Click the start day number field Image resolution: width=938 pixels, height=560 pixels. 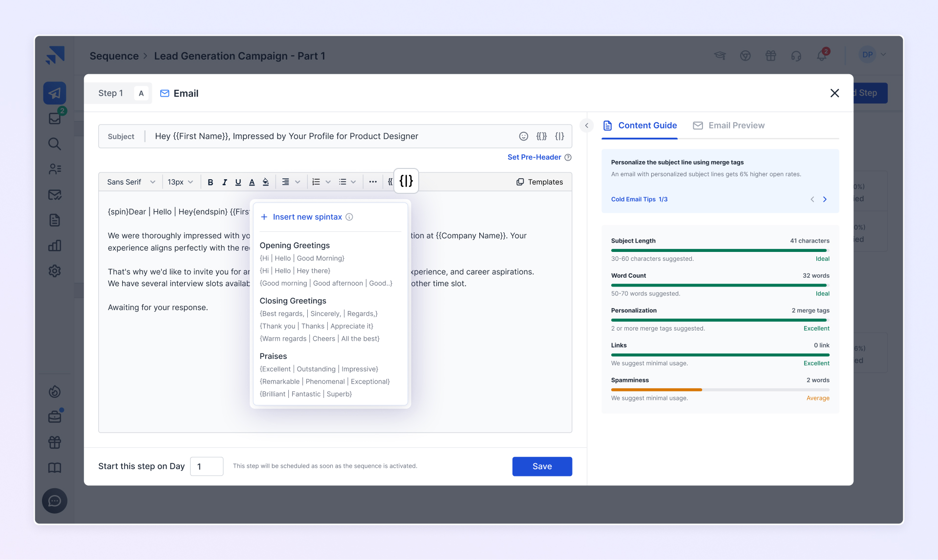click(207, 466)
